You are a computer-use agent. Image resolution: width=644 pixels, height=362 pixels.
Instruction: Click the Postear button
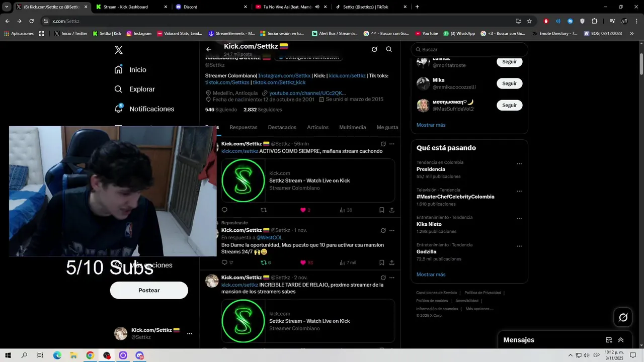[x=149, y=290]
